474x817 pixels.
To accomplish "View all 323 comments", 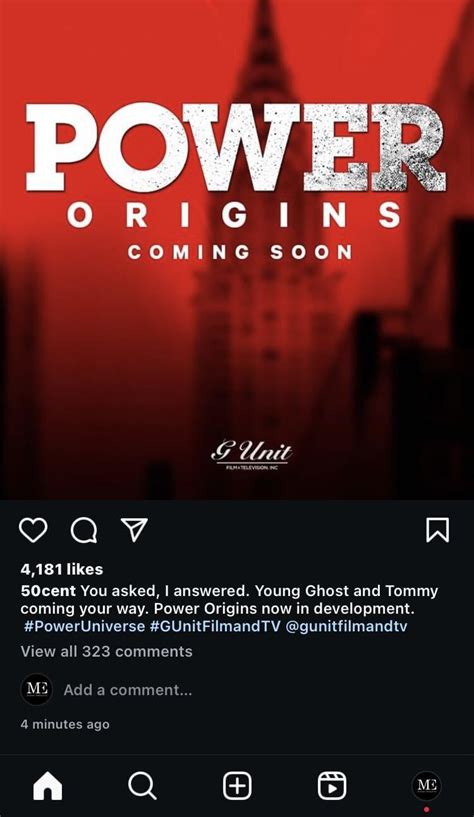I will (x=106, y=651).
